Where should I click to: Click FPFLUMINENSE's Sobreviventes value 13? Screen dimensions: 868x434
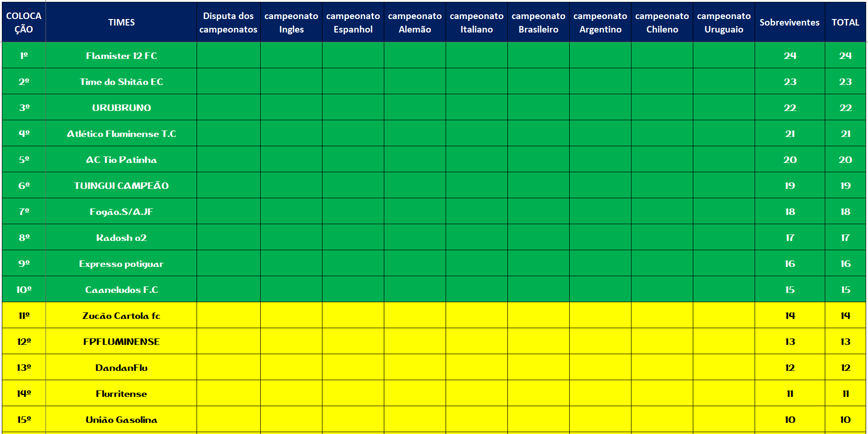click(789, 342)
